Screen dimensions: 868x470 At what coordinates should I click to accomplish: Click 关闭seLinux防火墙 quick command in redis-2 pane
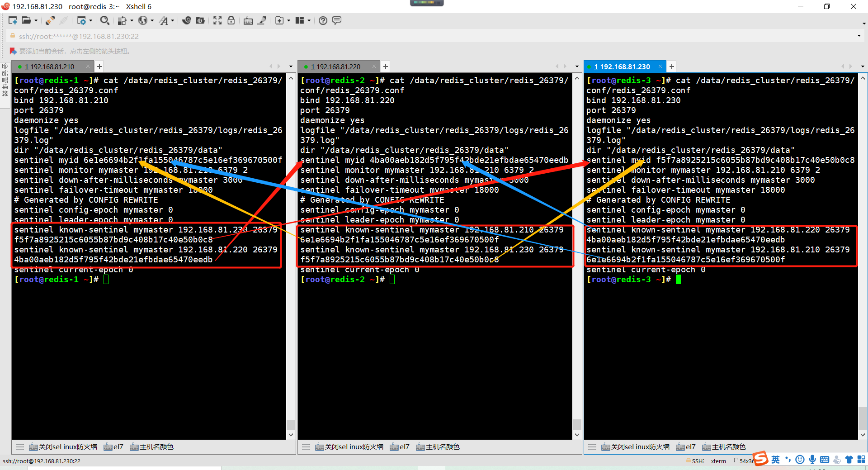click(x=349, y=447)
